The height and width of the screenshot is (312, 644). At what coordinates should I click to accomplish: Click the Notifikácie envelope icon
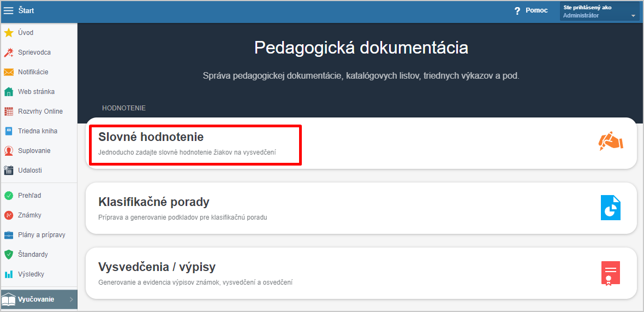point(9,72)
